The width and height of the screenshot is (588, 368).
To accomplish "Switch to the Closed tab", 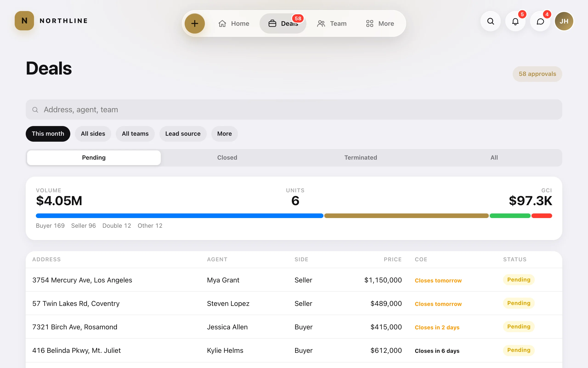I will [227, 158].
